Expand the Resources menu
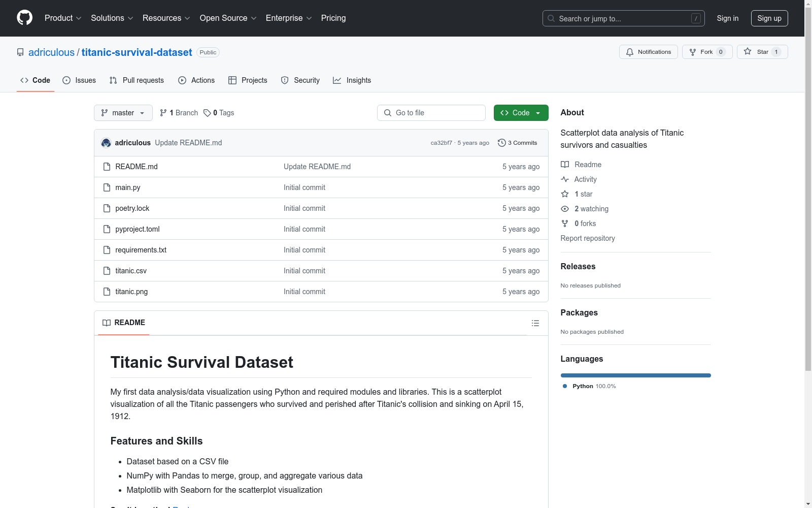The height and width of the screenshot is (508, 812). (x=166, y=18)
